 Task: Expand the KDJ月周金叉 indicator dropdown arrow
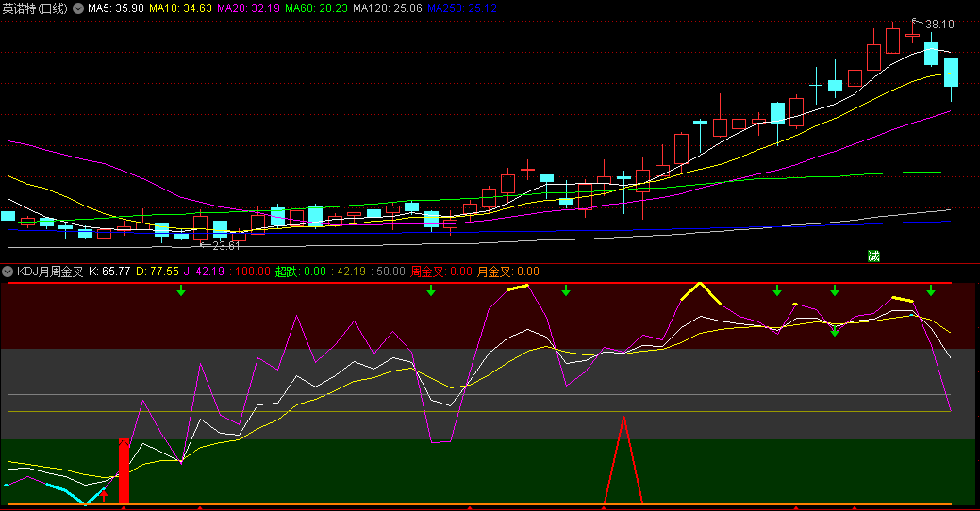click(x=8, y=272)
